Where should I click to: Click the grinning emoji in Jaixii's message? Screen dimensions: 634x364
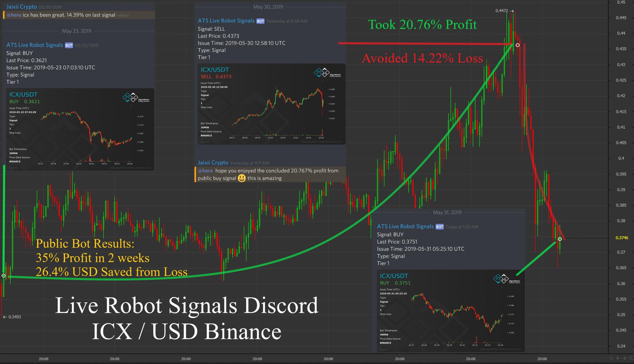click(242, 178)
